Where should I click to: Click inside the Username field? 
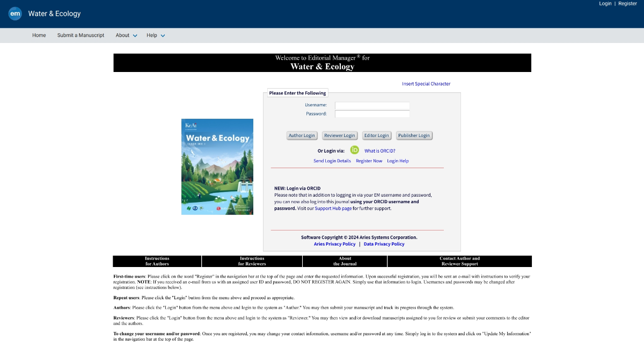coord(372,105)
